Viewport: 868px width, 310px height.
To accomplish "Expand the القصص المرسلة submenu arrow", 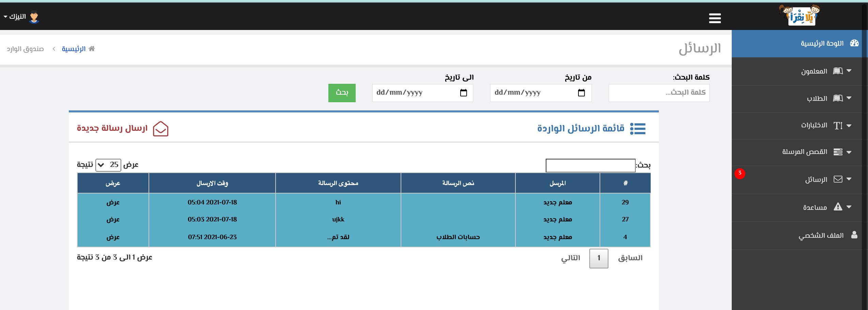I will click(849, 152).
